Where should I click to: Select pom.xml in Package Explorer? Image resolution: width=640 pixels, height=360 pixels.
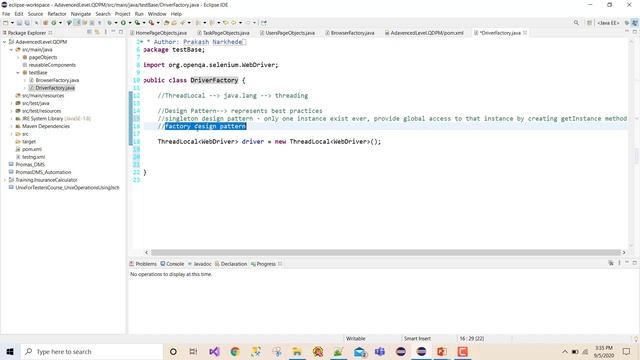point(32,149)
